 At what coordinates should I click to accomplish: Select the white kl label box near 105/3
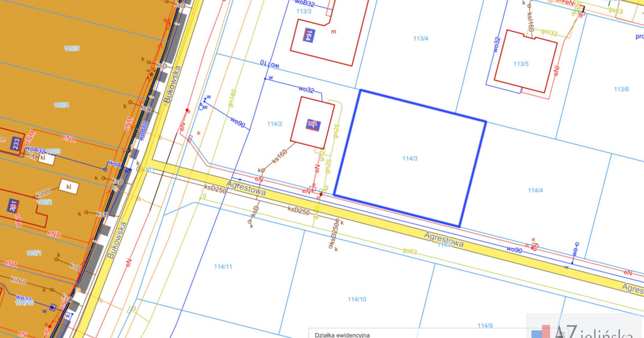47,159
